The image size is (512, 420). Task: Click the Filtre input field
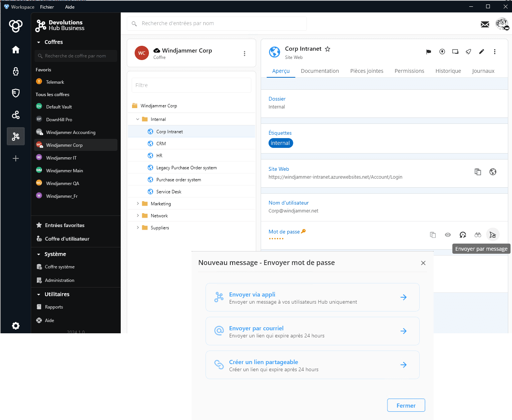click(x=191, y=85)
